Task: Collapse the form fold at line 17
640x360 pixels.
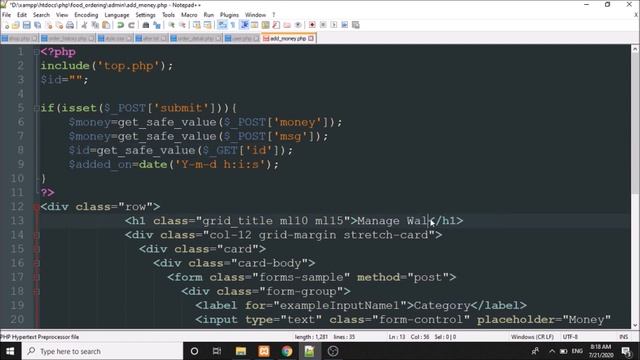Action: [x=36, y=277]
